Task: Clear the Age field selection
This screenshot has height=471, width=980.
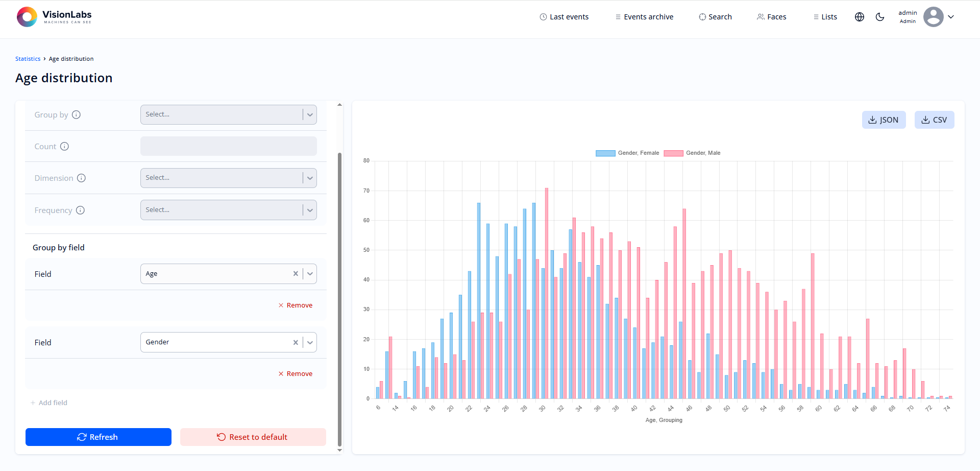Action: point(296,274)
